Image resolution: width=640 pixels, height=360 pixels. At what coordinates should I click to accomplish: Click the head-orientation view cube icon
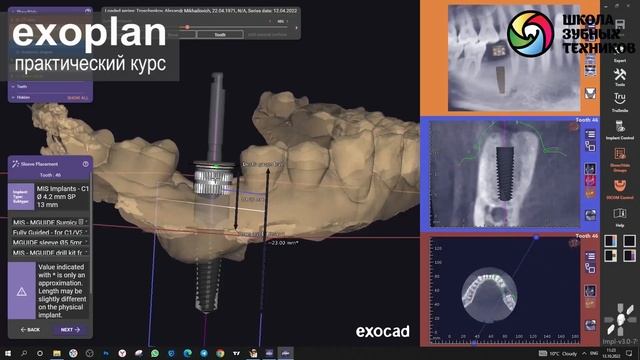tap(620, 320)
